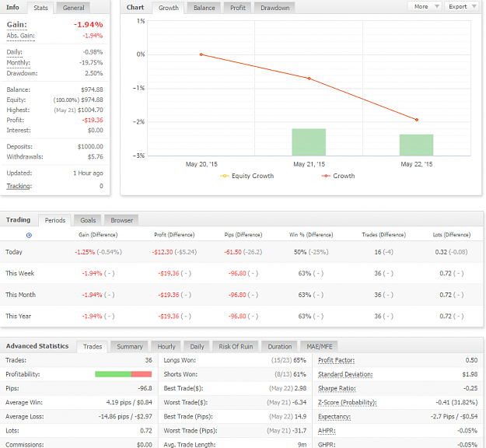Click the green May 21 profit bar
The height and width of the screenshot is (448, 486).
point(309,142)
